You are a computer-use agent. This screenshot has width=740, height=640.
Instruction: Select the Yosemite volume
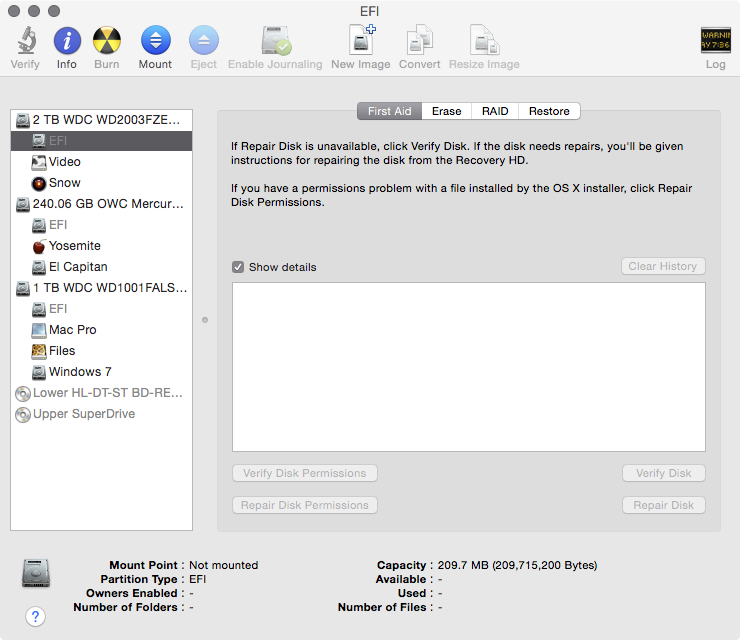click(x=101, y=246)
